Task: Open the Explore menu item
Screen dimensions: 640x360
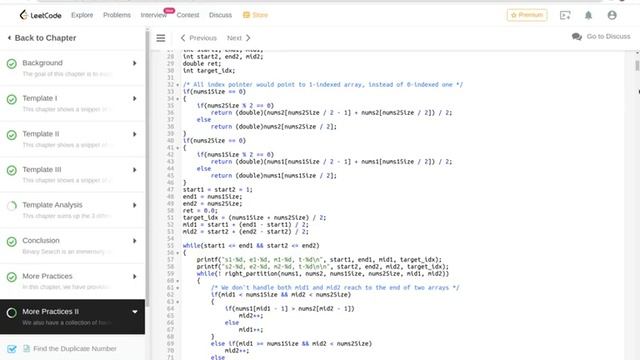Action: click(82, 15)
